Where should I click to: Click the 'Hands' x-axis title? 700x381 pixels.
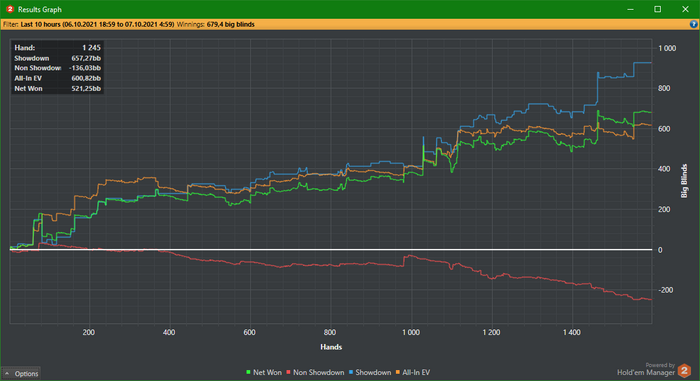coord(331,347)
